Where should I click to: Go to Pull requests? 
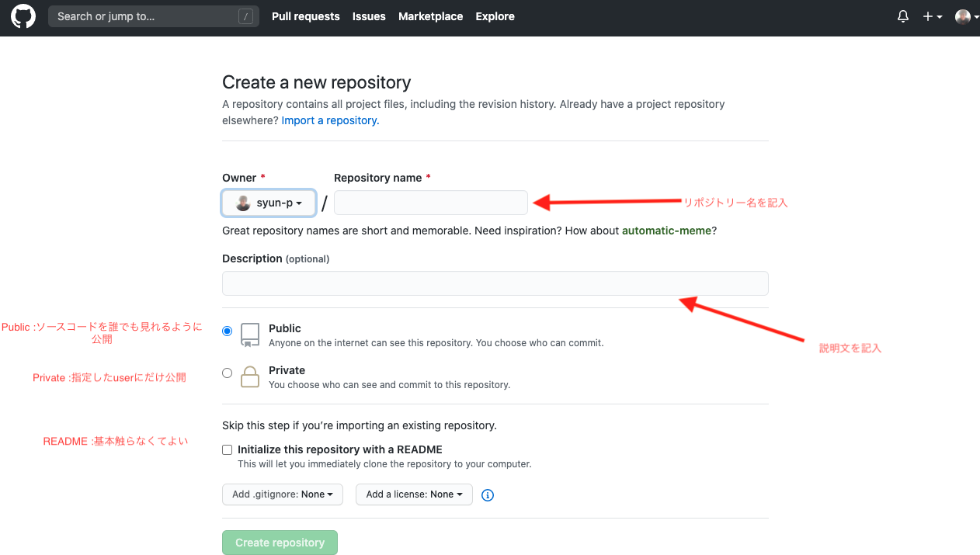pyautogui.click(x=306, y=16)
